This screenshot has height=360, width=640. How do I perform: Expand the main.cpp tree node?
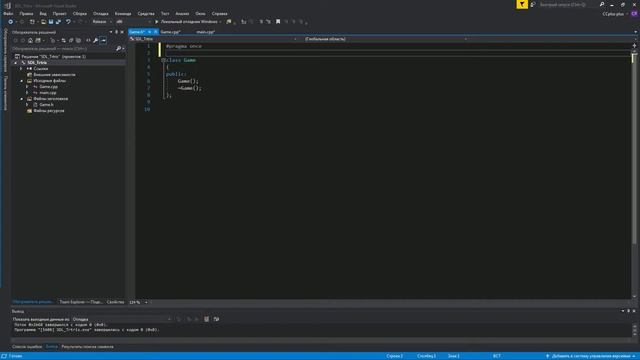point(27,93)
